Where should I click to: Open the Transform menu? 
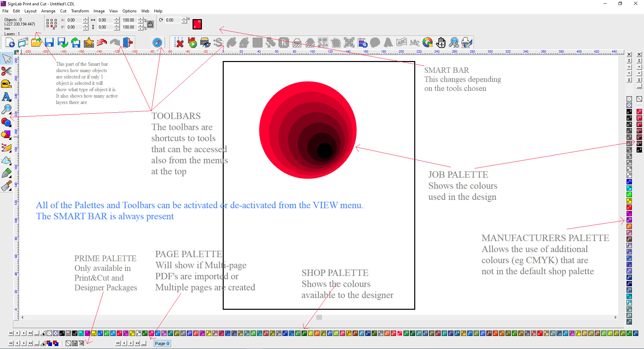tap(80, 11)
